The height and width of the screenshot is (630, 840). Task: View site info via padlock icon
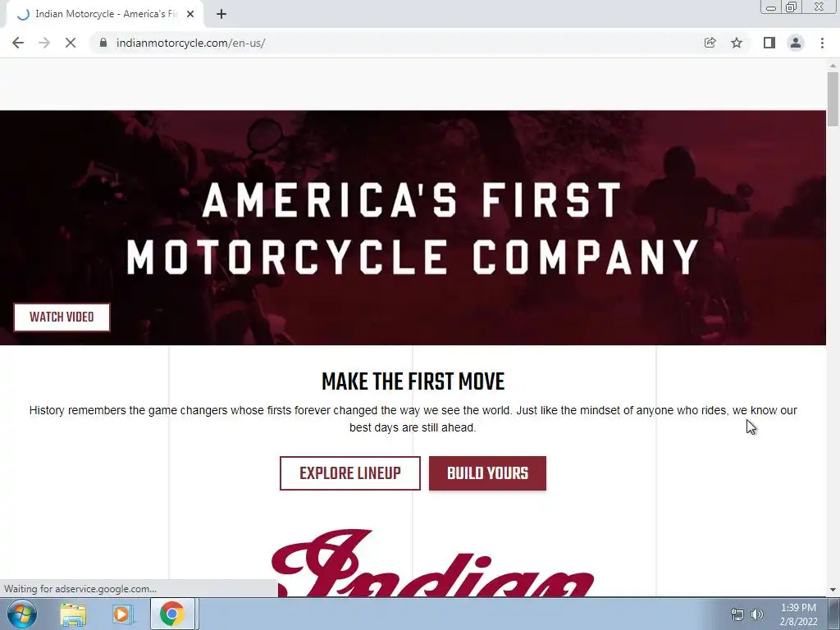[103, 43]
